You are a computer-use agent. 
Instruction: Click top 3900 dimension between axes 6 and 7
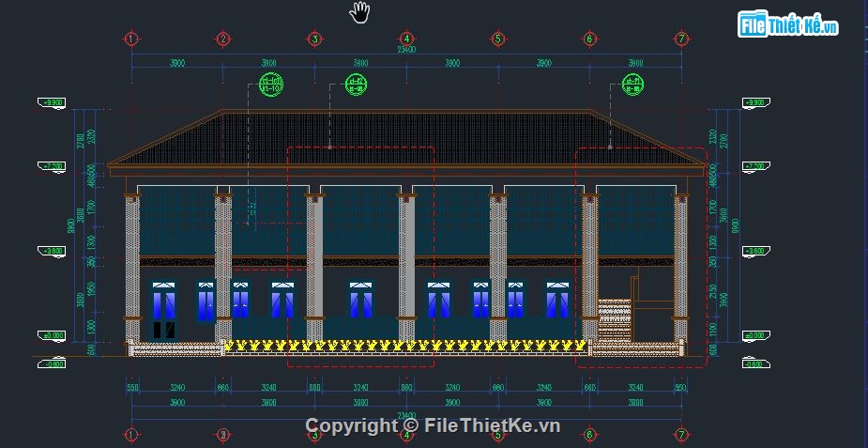point(635,63)
